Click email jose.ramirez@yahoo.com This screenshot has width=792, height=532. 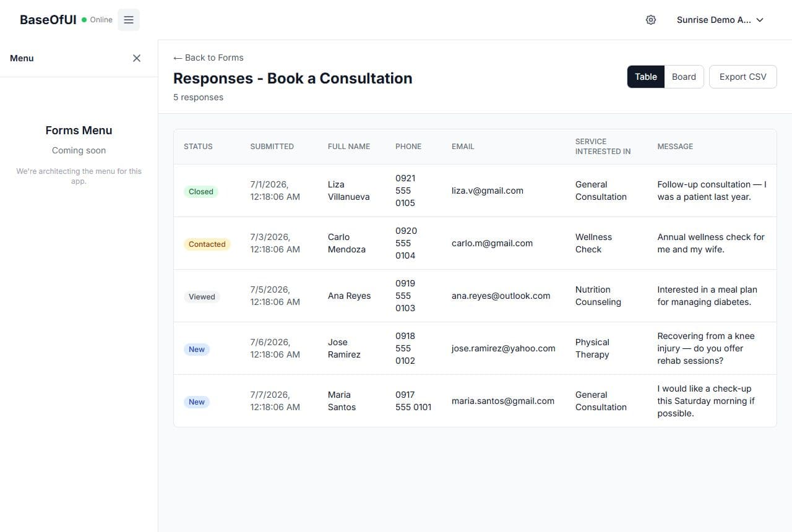point(504,348)
